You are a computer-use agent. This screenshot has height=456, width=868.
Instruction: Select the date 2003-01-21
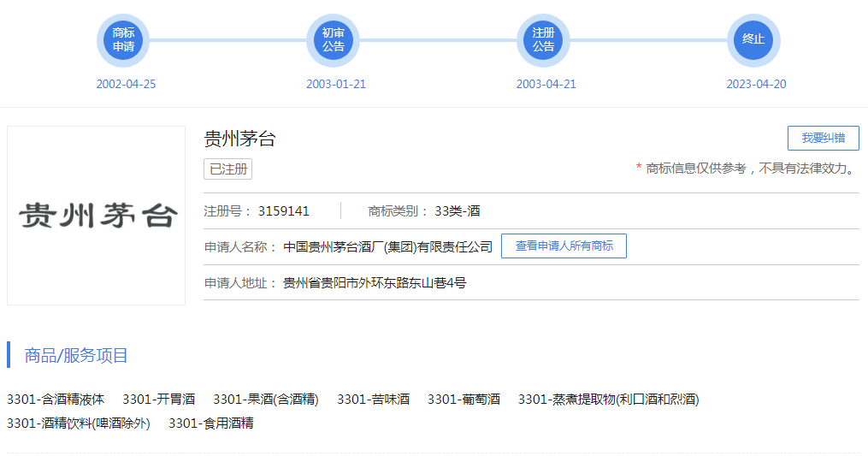[x=336, y=84]
